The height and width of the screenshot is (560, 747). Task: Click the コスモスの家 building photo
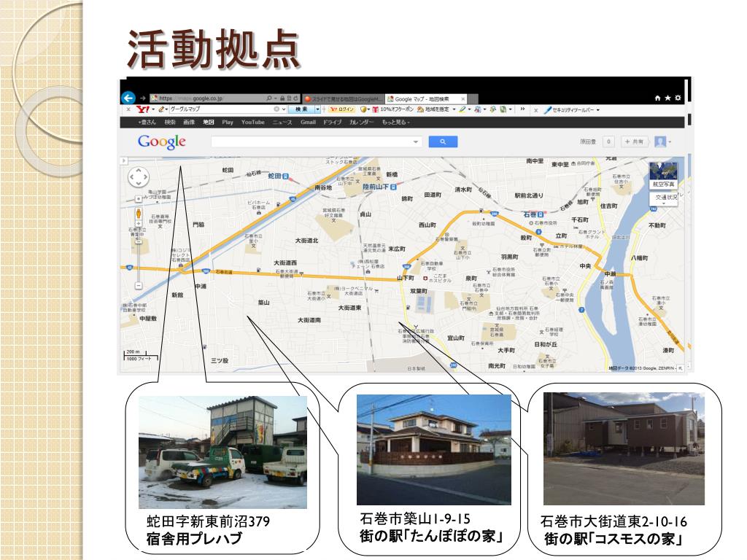click(624, 448)
